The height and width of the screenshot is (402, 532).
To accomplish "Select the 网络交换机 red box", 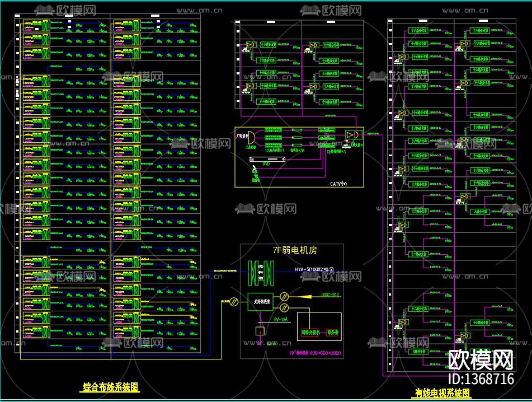I will [x=310, y=333].
